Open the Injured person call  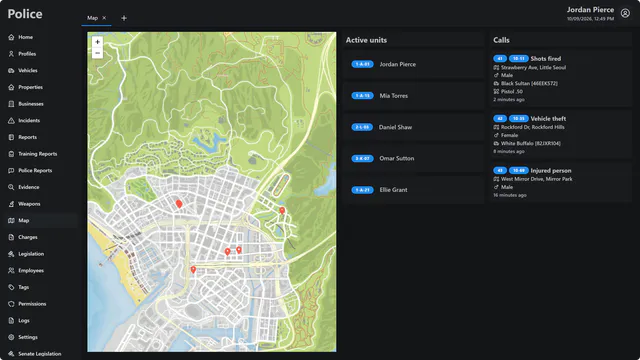point(561,182)
